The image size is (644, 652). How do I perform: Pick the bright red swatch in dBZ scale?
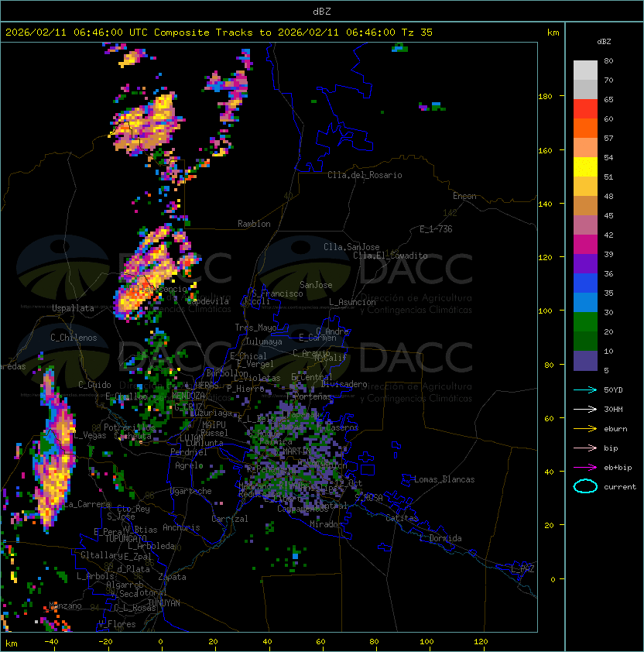click(585, 109)
